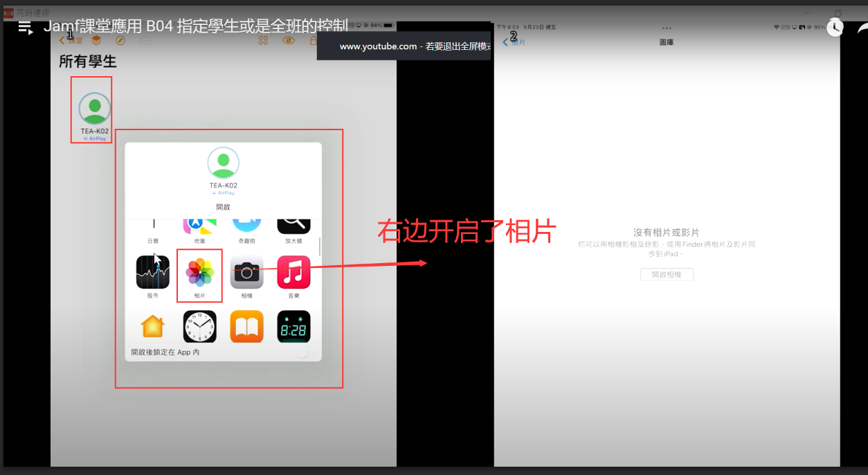Image resolution: width=868 pixels, height=475 pixels.
Task: Launch the 相機 Camera app icon
Action: tap(246, 272)
